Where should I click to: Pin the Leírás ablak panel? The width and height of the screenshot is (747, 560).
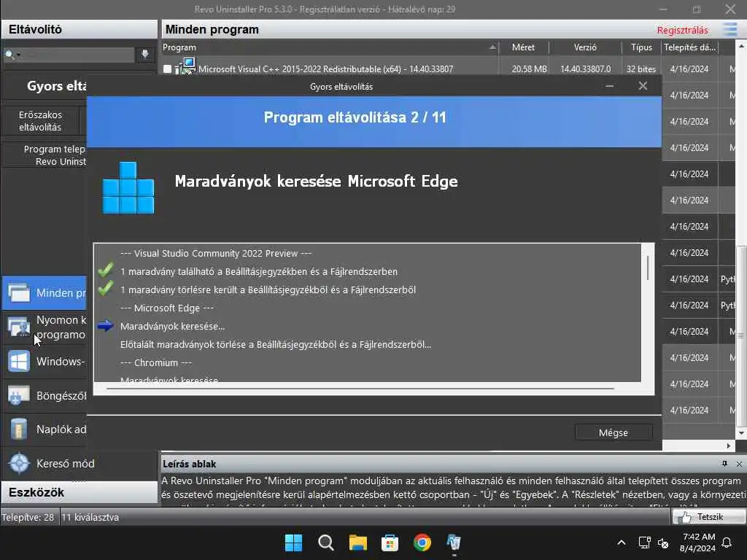pyautogui.click(x=724, y=463)
